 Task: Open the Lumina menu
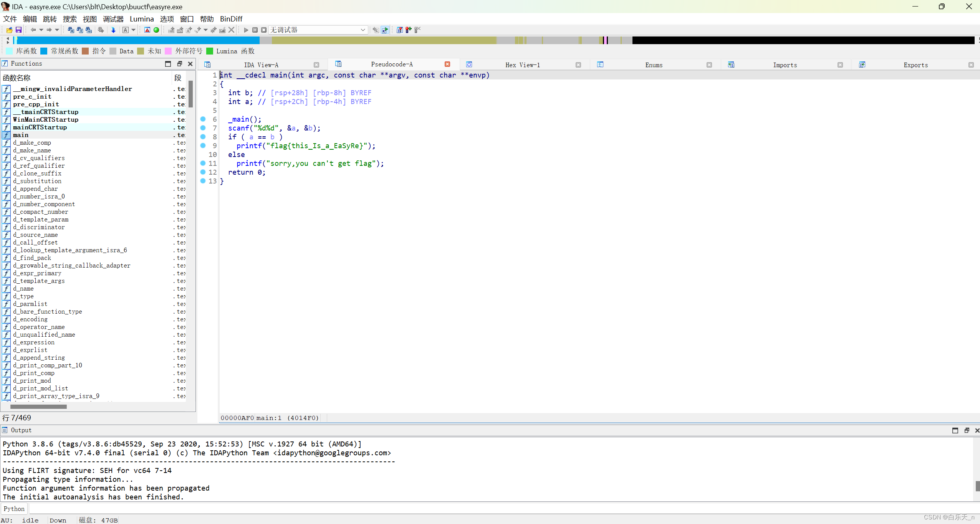coord(141,19)
